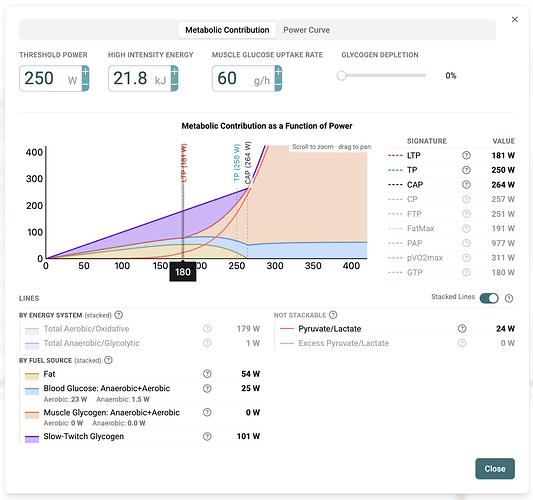Click the TP (250 W) chart label

point(237,162)
